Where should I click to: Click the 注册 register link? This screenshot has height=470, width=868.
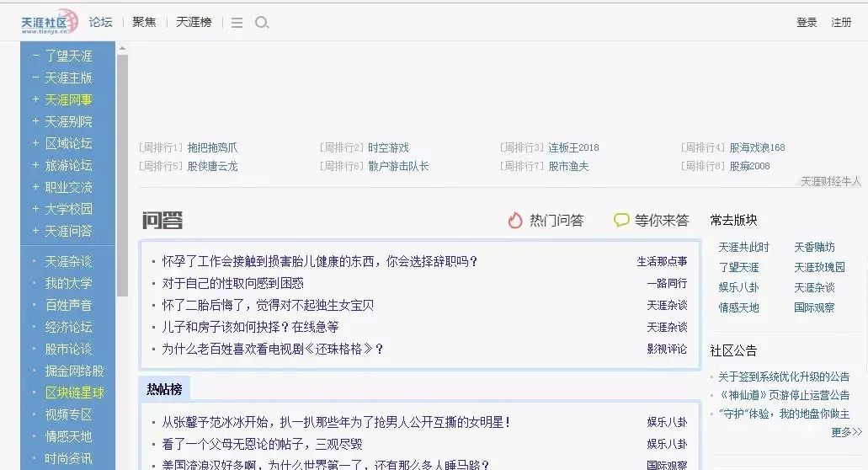point(841,23)
